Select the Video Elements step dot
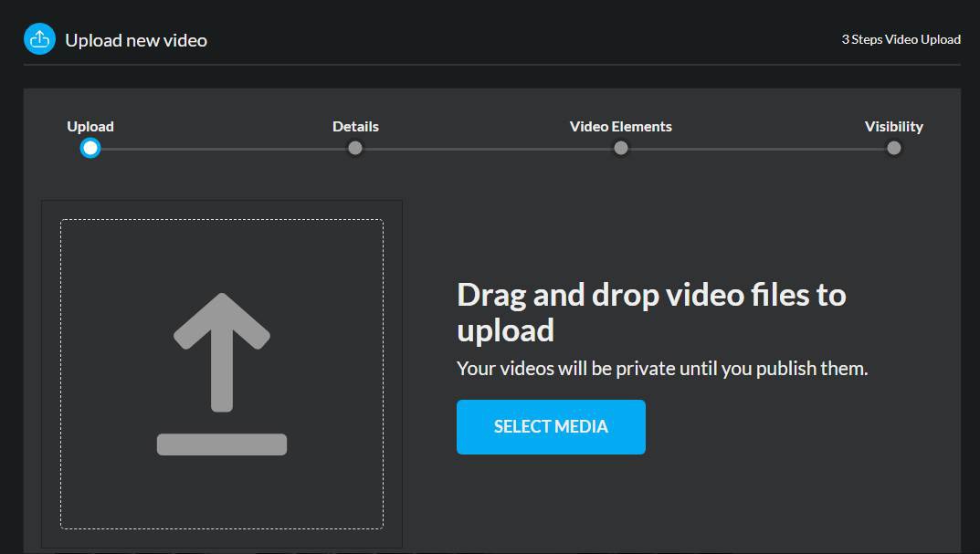The height and width of the screenshot is (554, 980). click(x=621, y=148)
